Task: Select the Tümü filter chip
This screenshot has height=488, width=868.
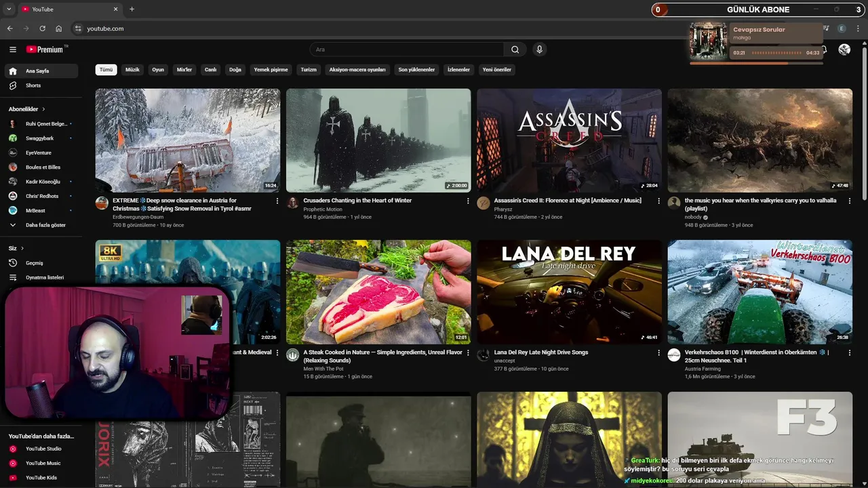Action: click(106, 70)
